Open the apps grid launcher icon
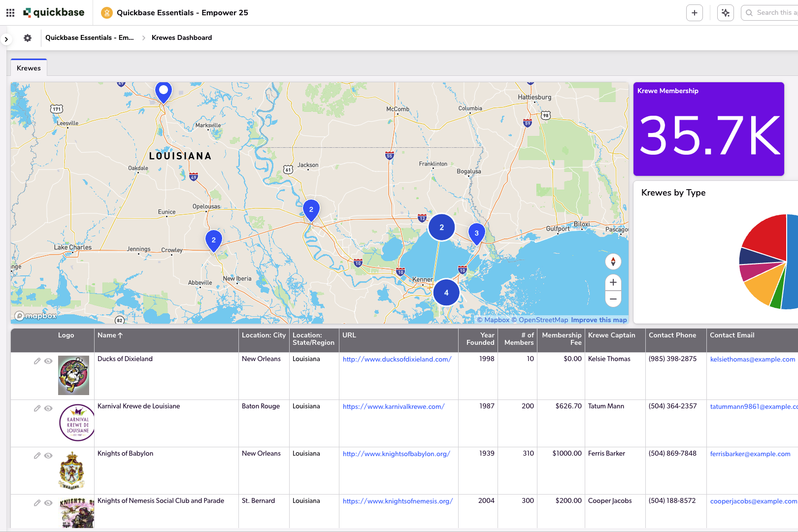The image size is (798, 532). point(10,13)
